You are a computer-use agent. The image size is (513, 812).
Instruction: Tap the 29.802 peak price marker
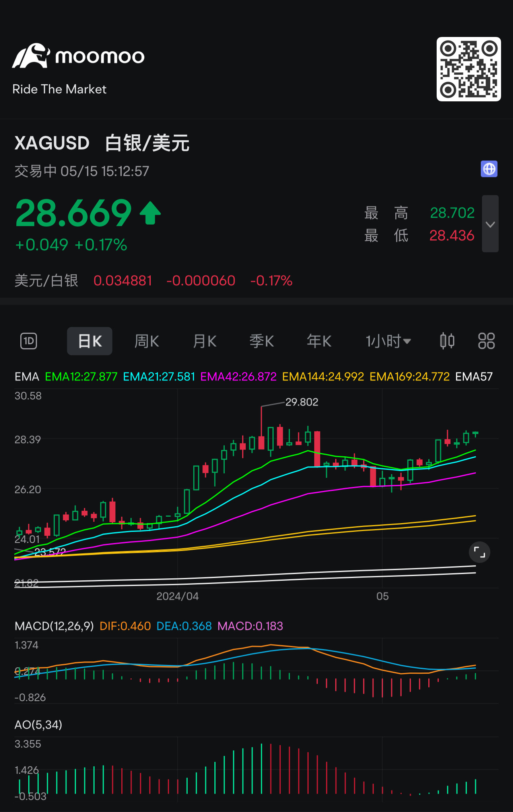coord(302,402)
